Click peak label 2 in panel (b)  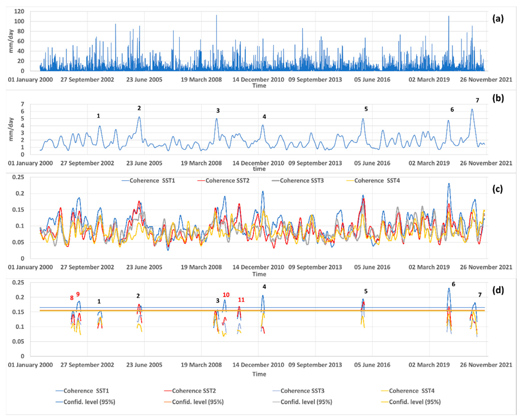(139, 108)
